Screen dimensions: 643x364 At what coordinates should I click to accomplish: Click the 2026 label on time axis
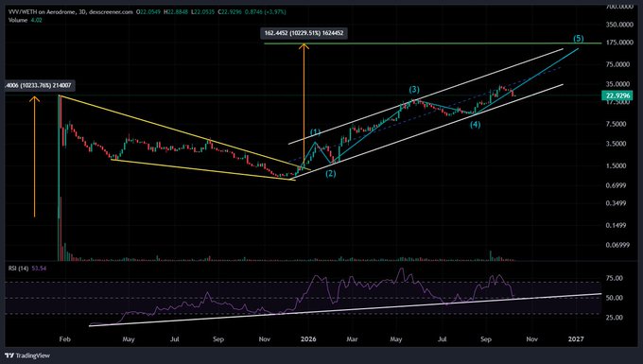(x=308, y=339)
